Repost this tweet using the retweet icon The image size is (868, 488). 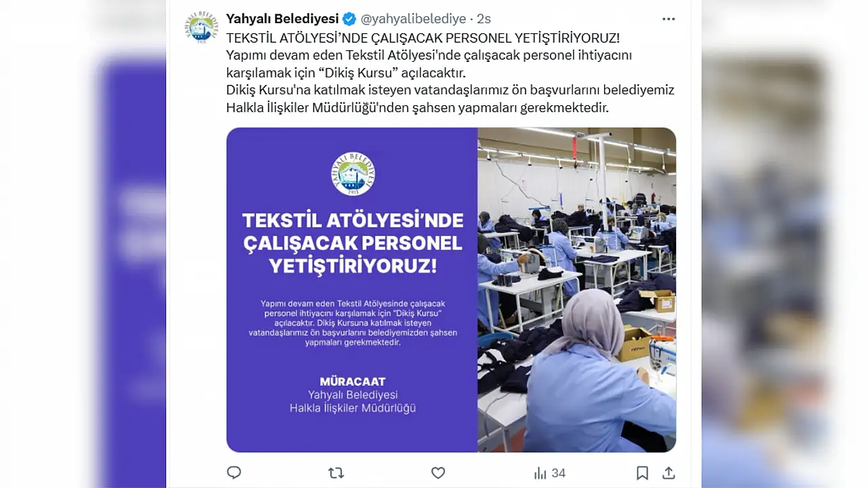tap(336, 472)
